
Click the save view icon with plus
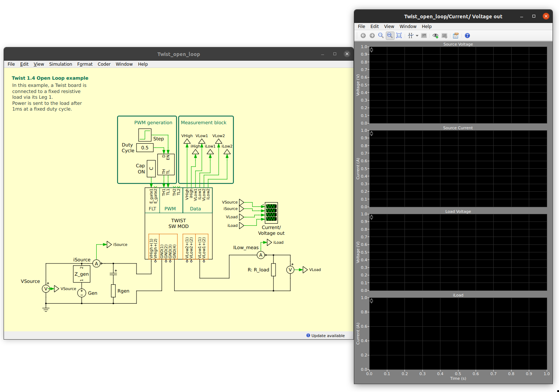(444, 36)
